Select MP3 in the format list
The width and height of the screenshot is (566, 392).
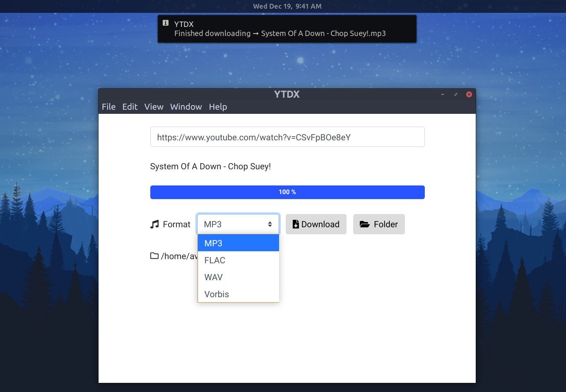[238, 243]
